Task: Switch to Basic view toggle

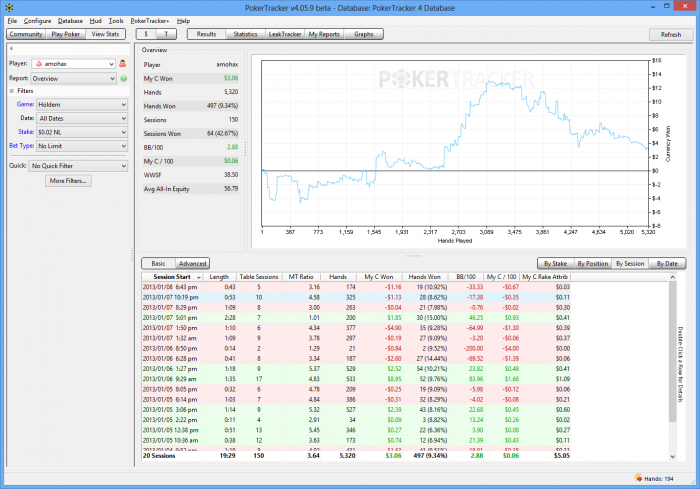Action: 158,263
